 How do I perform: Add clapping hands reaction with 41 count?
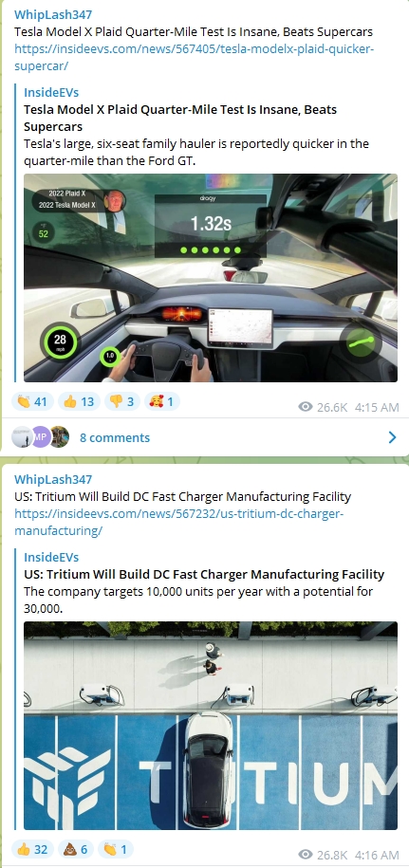pyautogui.click(x=32, y=401)
